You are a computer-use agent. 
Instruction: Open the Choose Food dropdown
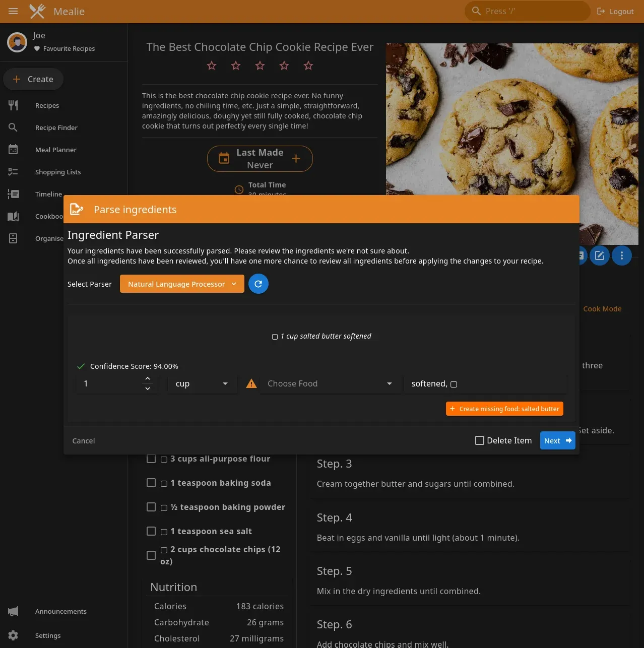pyautogui.click(x=330, y=383)
